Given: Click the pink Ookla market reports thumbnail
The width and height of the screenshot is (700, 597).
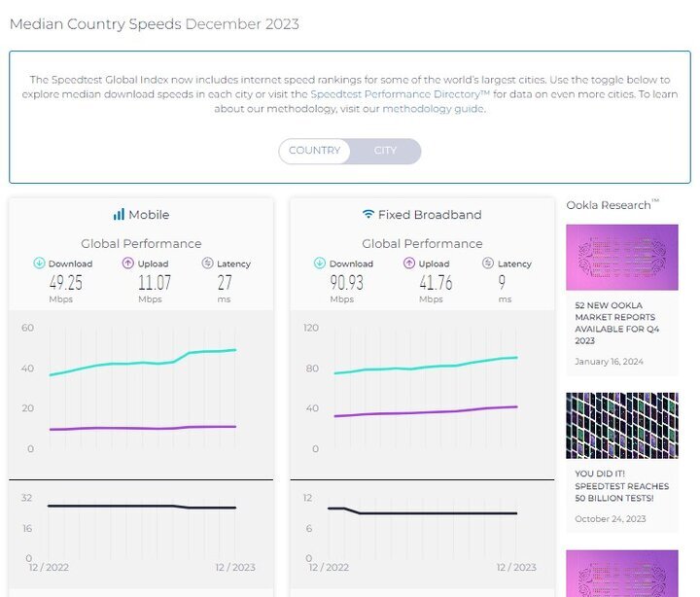Looking at the screenshot, I should point(622,258).
